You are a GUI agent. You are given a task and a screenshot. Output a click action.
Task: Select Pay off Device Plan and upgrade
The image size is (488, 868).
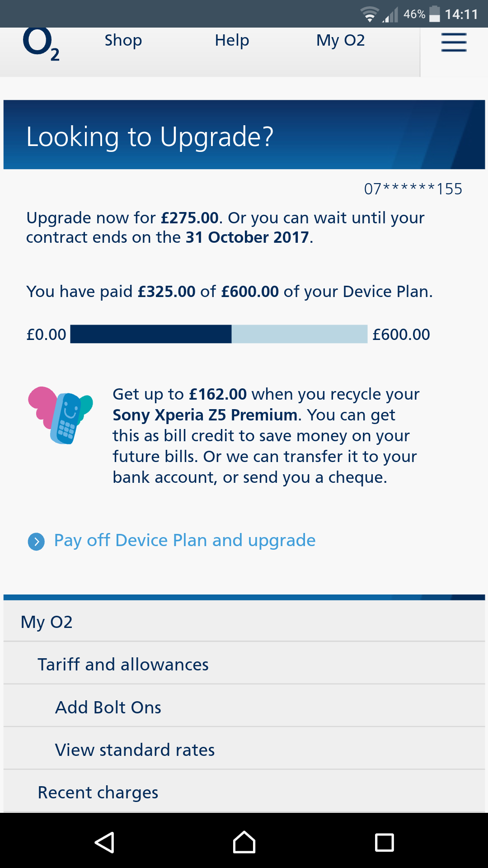point(184,540)
